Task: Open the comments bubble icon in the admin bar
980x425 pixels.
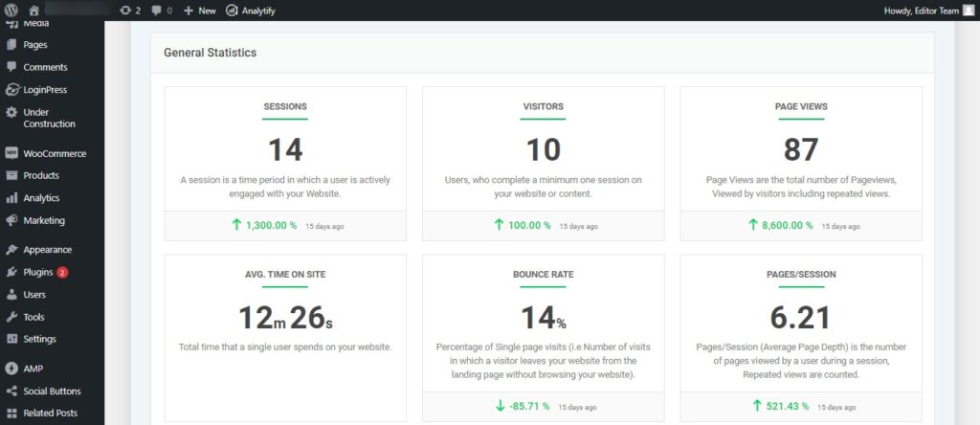Action: (156, 11)
